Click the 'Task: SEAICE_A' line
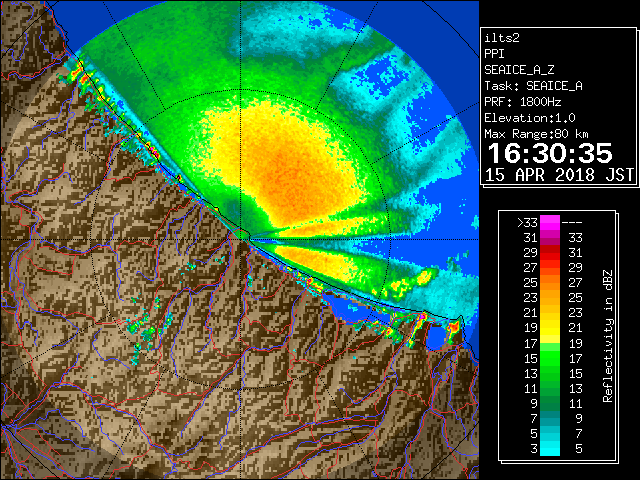 533,86
